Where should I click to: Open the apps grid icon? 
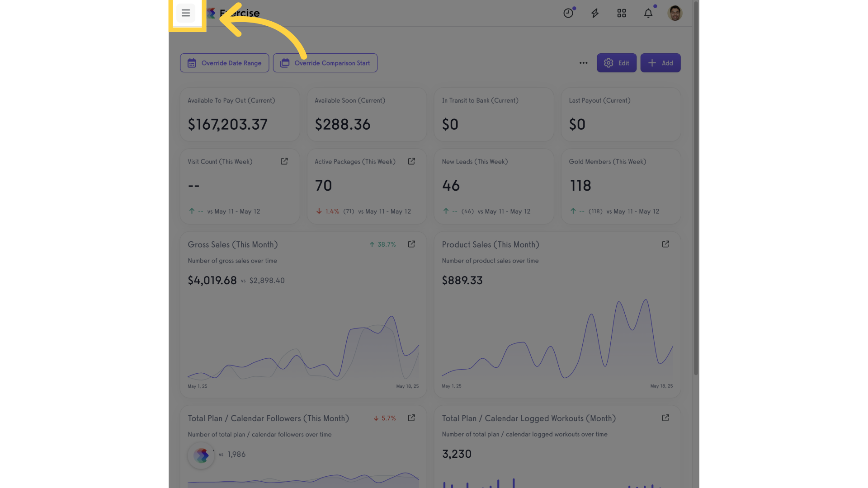coord(622,13)
